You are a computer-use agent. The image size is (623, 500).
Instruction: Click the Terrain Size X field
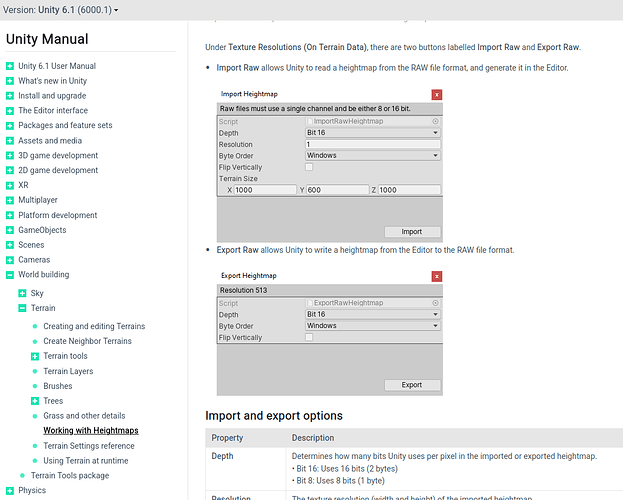[x=265, y=190]
